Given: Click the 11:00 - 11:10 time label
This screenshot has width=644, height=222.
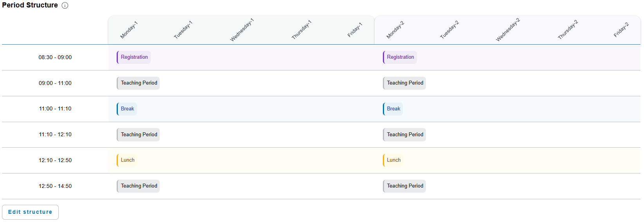Looking at the screenshot, I should (55, 108).
